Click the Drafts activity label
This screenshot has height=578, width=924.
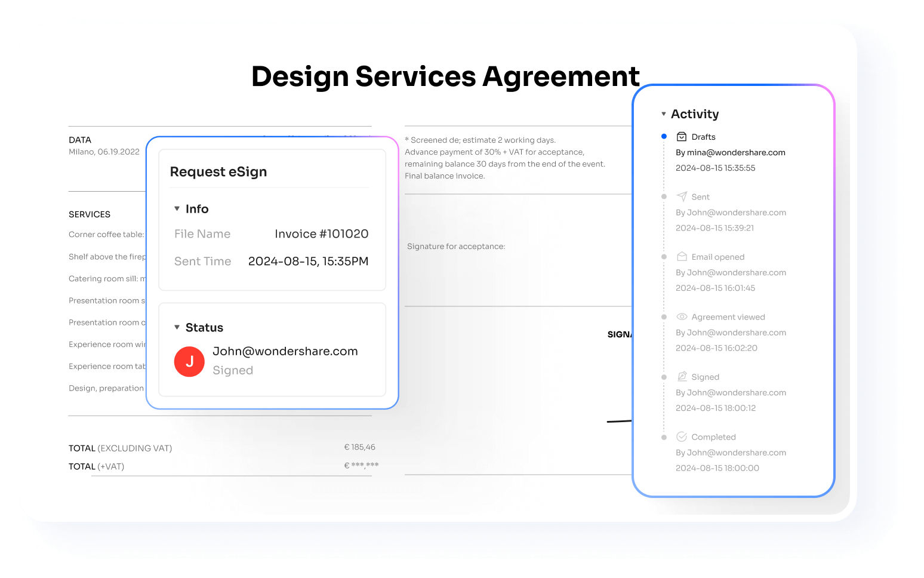point(703,137)
